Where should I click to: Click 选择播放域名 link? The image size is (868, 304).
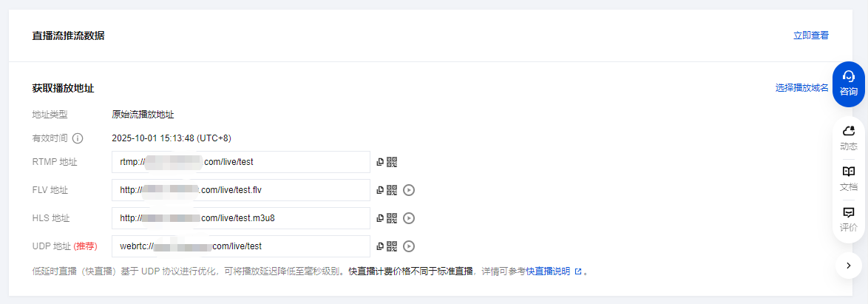tap(801, 88)
